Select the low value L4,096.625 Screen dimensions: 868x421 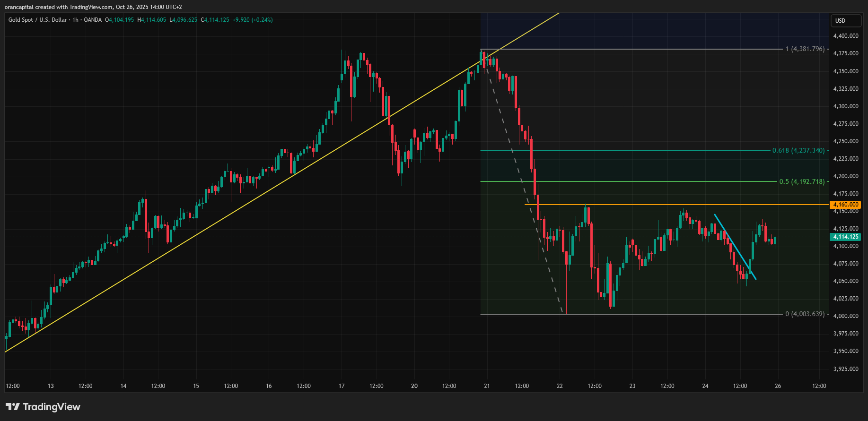point(184,20)
